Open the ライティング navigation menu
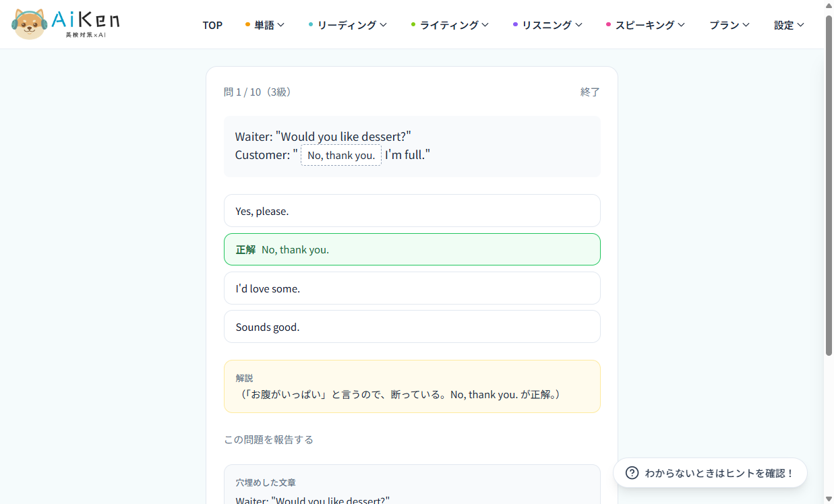This screenshot has height=504, width=834. pyautogui.click(x=450, y=25)
